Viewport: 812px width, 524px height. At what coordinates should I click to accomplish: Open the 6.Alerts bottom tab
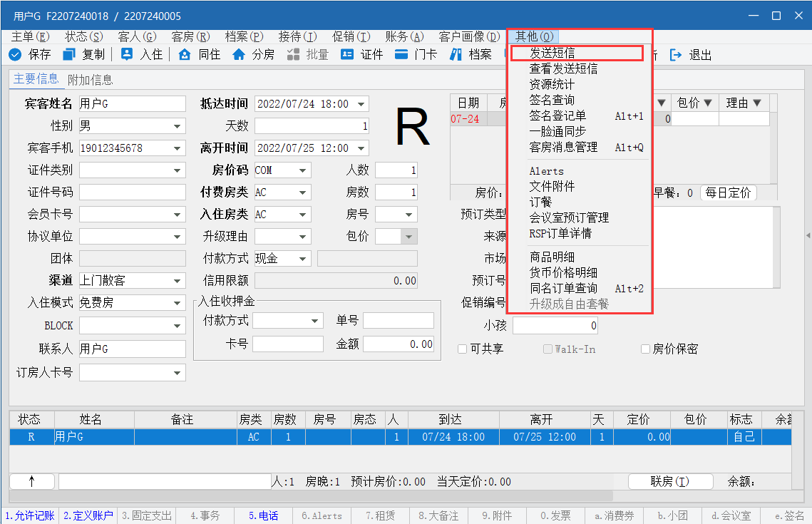click(x=322, y=515)
